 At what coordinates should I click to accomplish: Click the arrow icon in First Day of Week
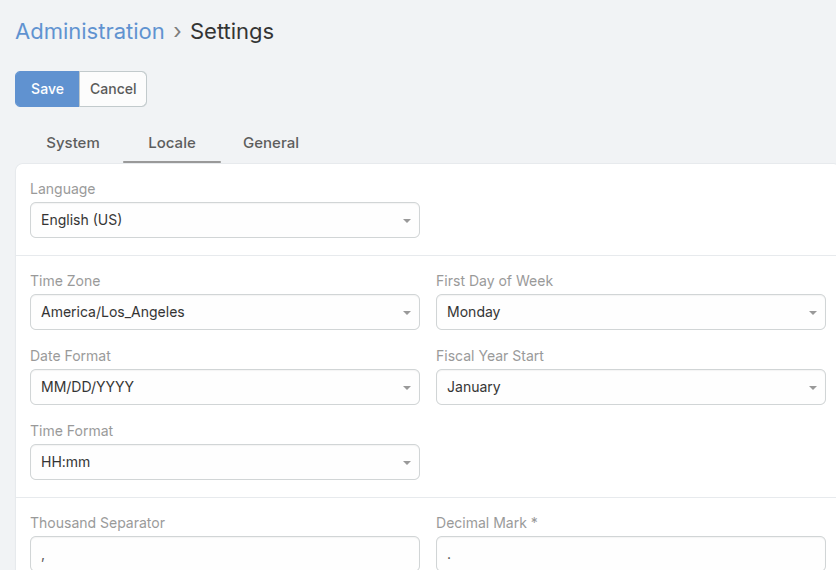(813, 313)
